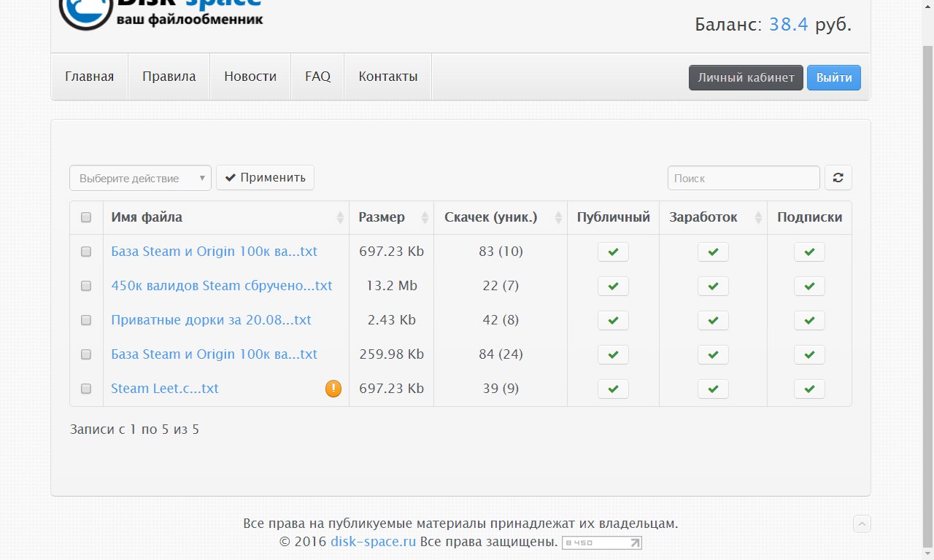
Task: Open База Steam и Origin file sized 259.98 Kb
Action: point(214,354)
